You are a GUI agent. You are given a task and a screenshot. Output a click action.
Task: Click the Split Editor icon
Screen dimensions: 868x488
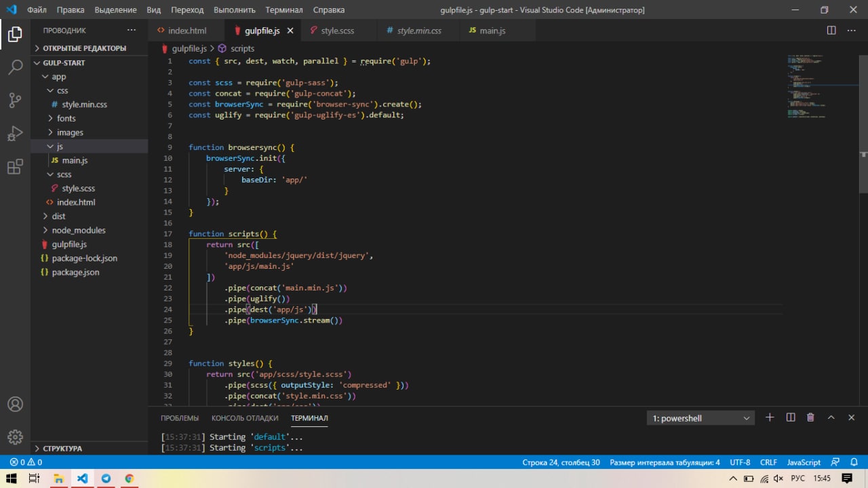(831, 31)
